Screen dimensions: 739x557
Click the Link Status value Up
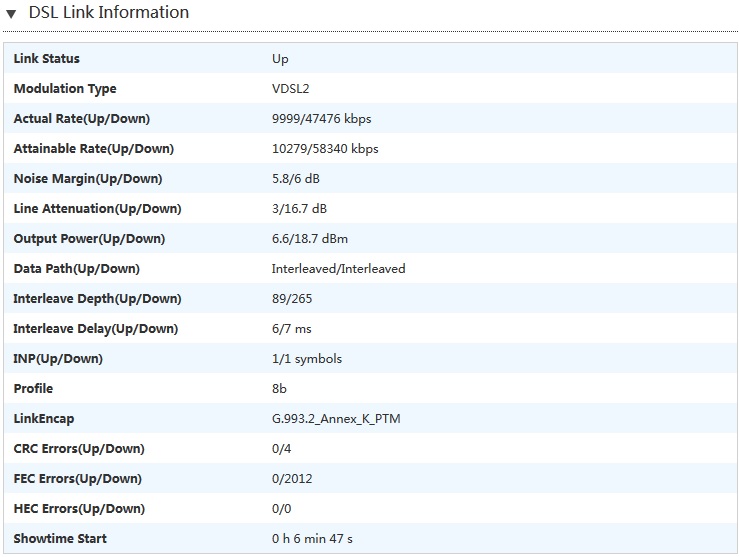[x=280, y=59]
